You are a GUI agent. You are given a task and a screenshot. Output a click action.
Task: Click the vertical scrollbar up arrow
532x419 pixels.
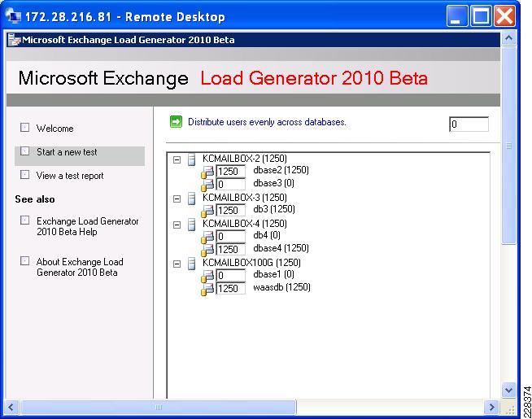pyautogui.click(x=508, y=38)
